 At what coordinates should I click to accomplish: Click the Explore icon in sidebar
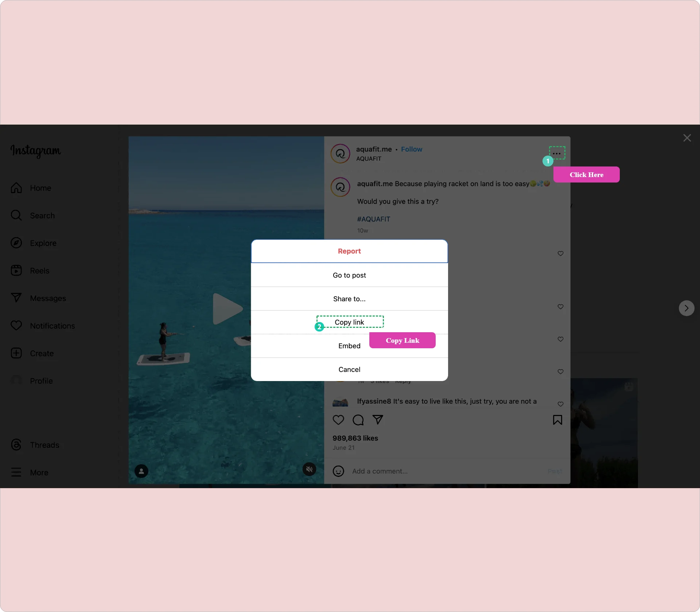(x=16, y=243)
